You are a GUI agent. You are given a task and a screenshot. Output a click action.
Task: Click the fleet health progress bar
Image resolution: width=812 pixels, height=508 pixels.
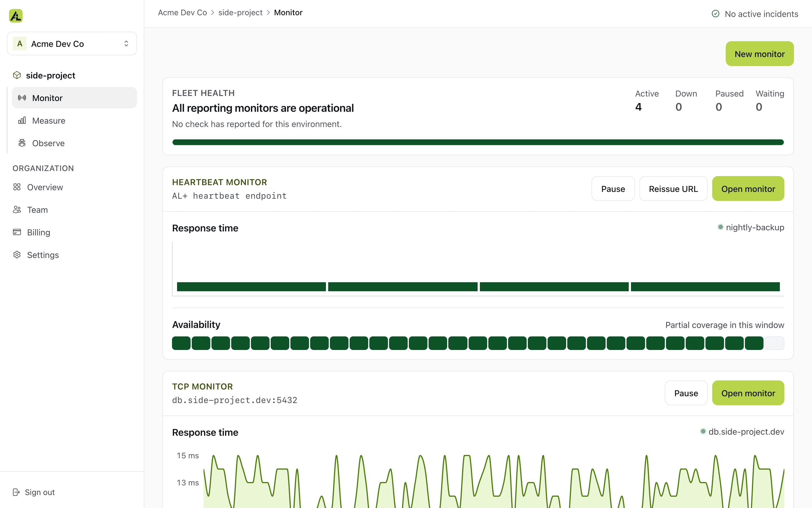pos(478,143)
